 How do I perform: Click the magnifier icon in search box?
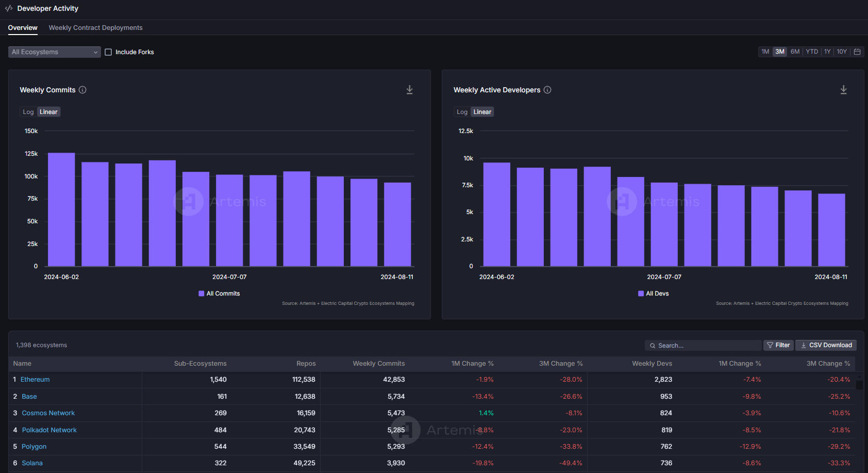653,346
